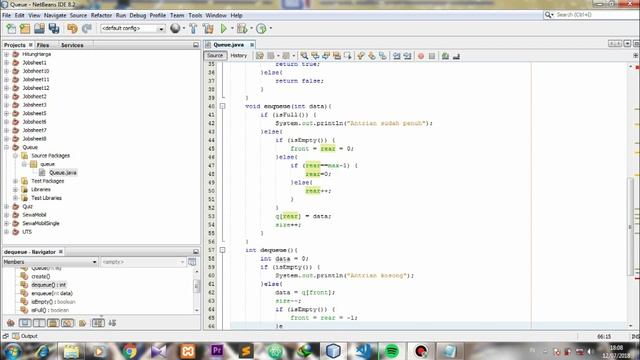This screenshot has width=640, height=360.
Task: Switch to the Files tab
Action: pos(43,45)
